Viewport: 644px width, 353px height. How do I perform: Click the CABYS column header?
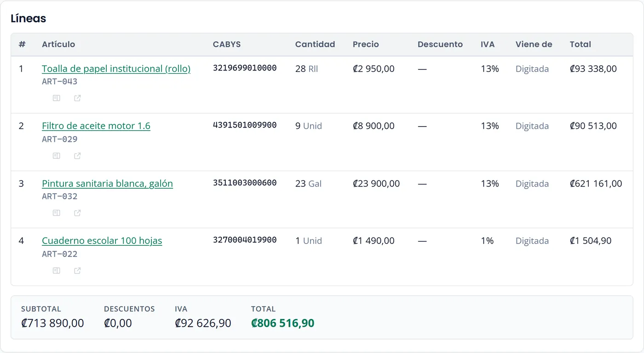tap(227, 44)
